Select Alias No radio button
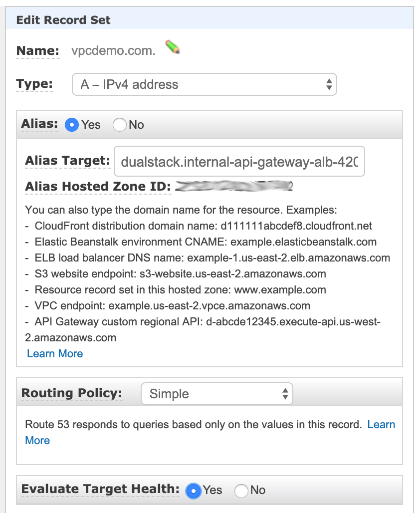Image resolution: width=420 pixels, height=513 pixels. click(119, 125)
